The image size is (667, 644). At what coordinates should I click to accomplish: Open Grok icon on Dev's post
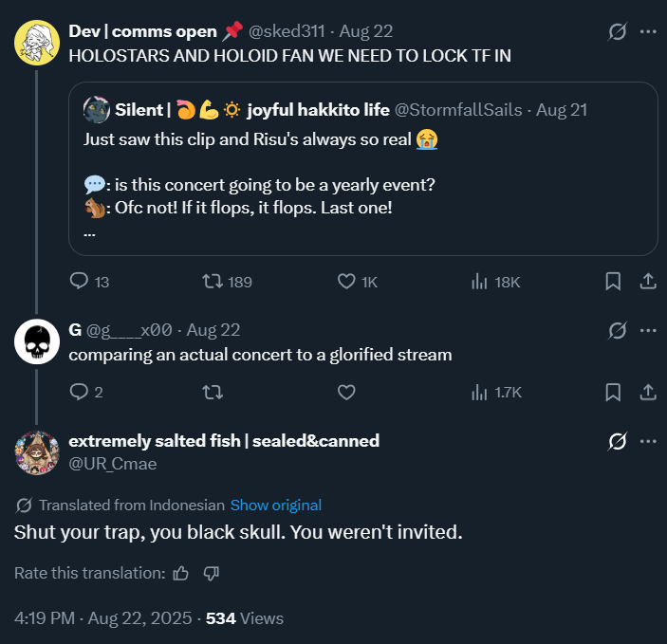[618, 31]
